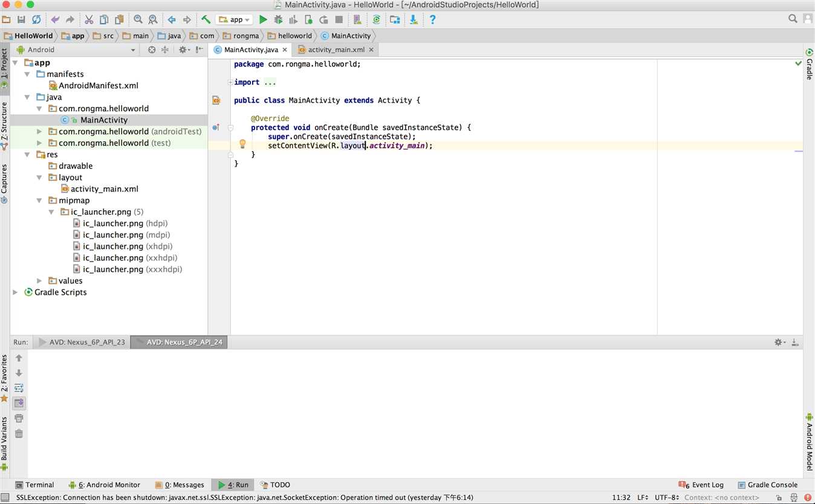Expand folded import statements in editor
This screenshot has width=815, height=504.
coord(230,82)
